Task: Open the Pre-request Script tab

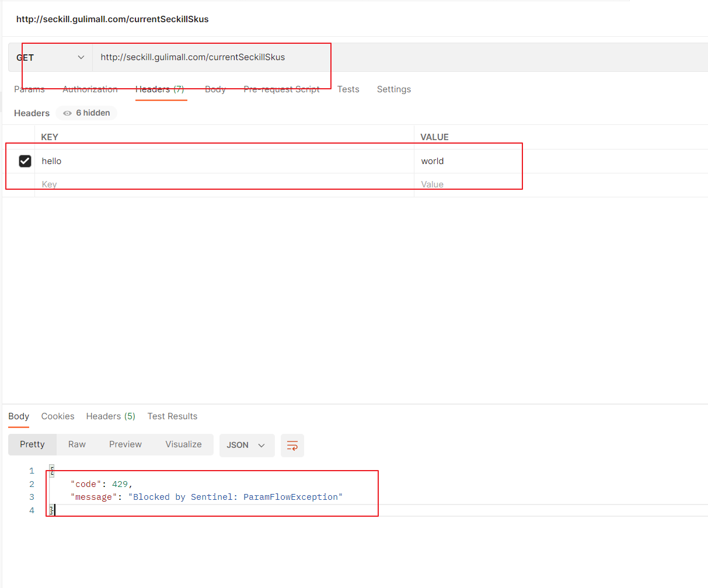Action: click(x=281, y=89)
